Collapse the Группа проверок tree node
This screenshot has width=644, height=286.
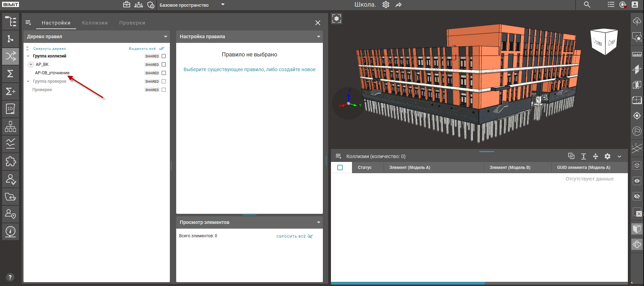pos(28,81)
